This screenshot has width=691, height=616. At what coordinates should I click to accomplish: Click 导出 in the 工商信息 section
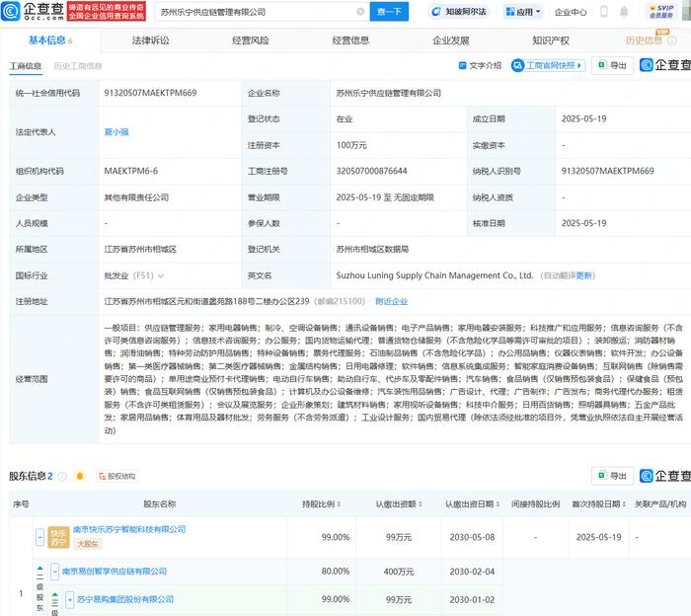[612, 66]
